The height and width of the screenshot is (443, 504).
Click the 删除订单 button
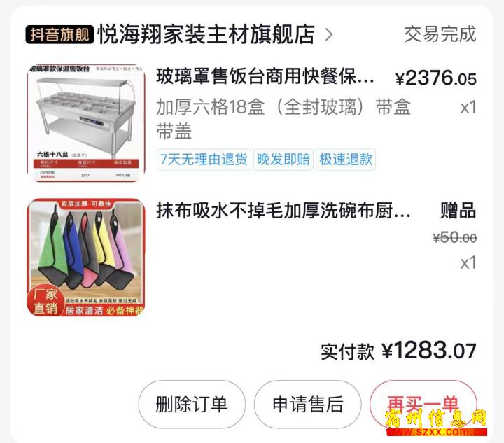(192, 404)
